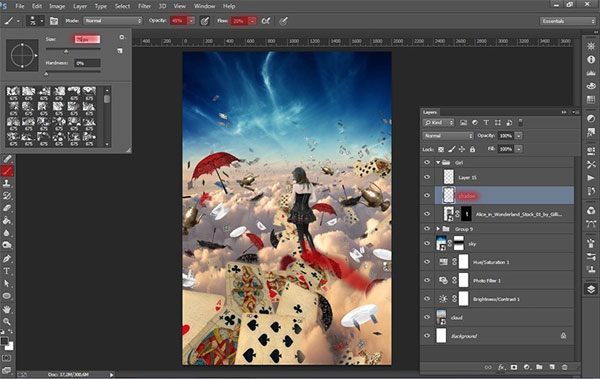Select the Paint Bucket tool

(x=7, y=221)
